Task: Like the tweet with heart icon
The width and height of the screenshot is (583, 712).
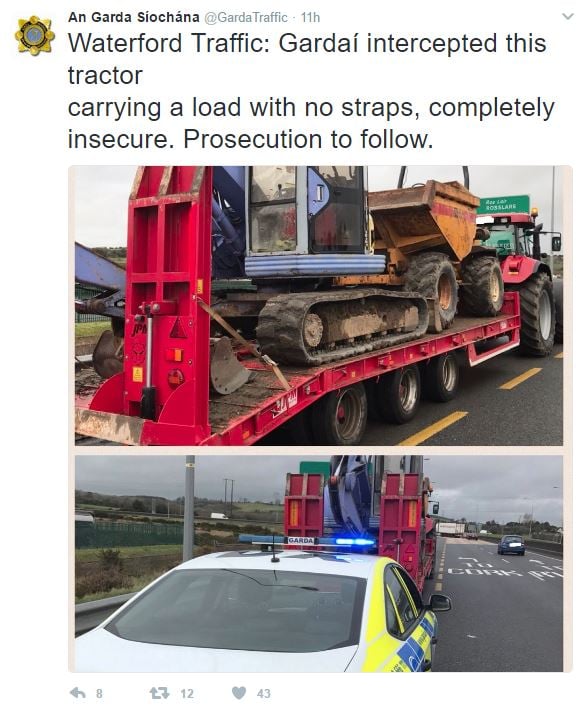Action: coord(239,693)
